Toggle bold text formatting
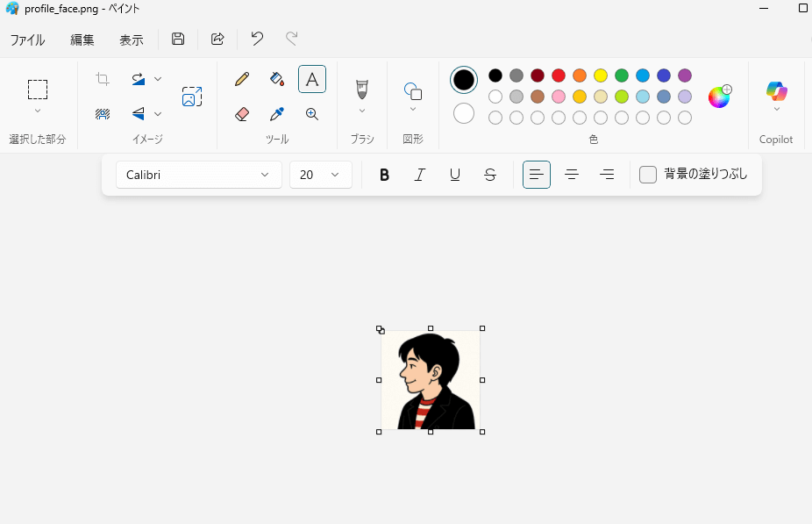This screenshot has width=812, height=524. click(384, 175)
